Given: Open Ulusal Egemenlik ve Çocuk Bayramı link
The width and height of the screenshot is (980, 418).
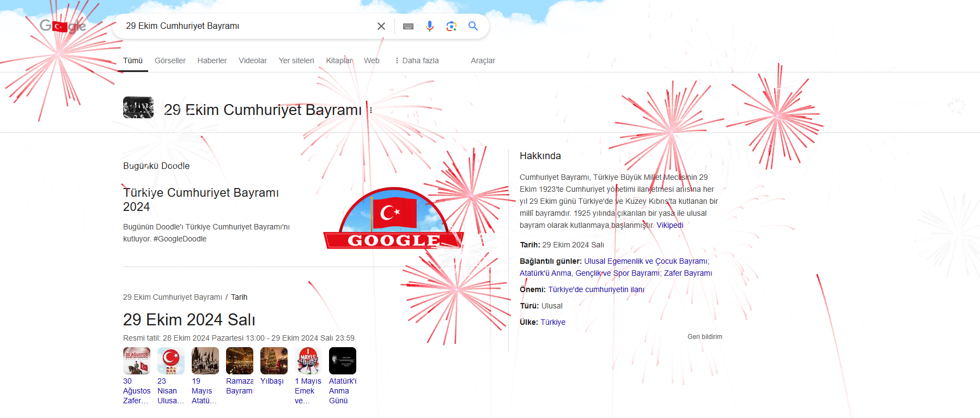Looking at the screenshot, I should [646, 261].
